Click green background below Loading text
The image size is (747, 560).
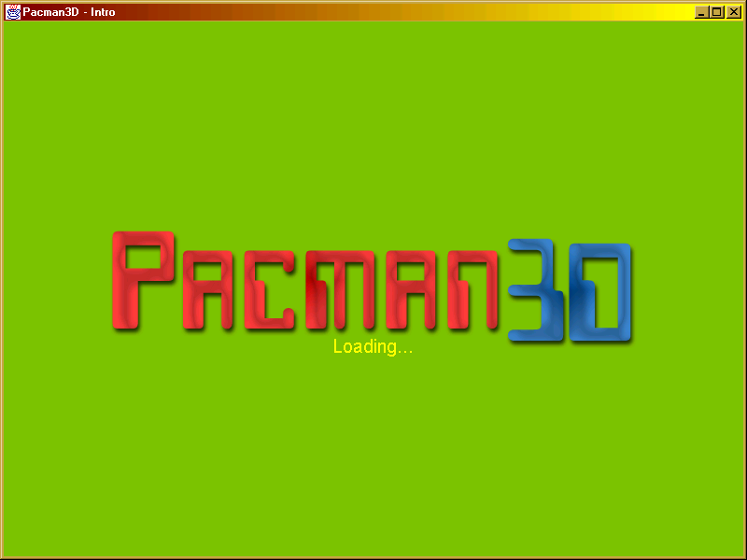click(x=373, y=448)
